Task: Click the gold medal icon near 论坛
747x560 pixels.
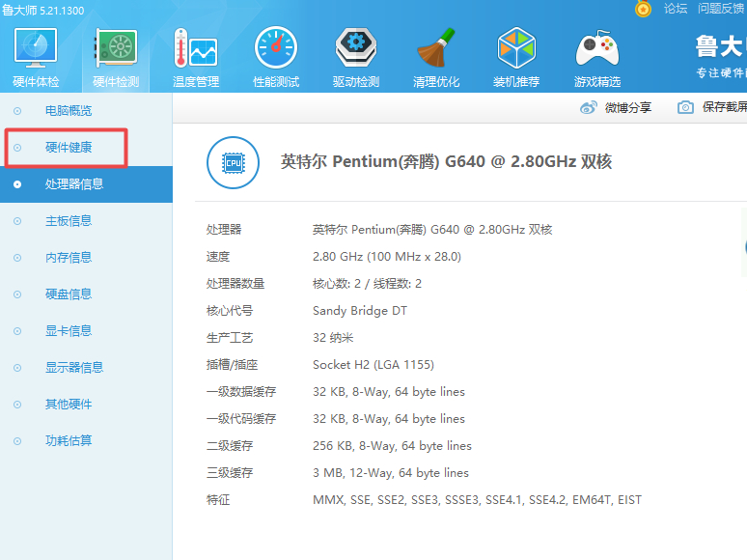Action: tap(643, 9)
